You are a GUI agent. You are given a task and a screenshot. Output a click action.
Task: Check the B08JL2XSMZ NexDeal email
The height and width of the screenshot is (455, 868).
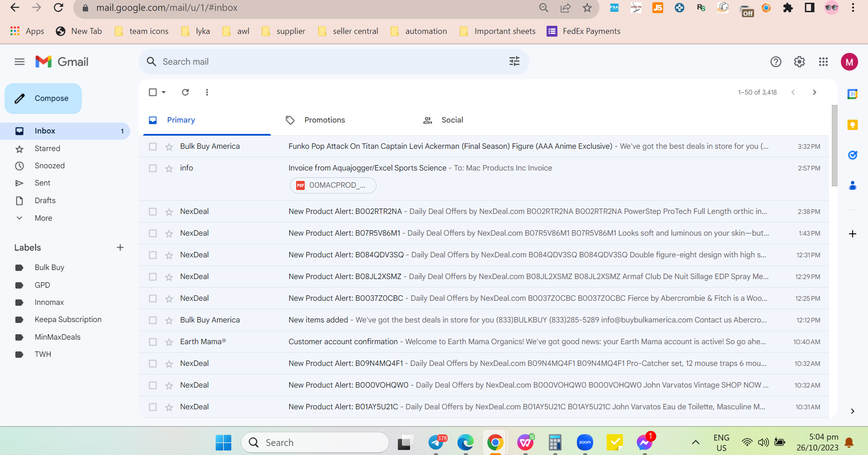click(x=153, y=277)
